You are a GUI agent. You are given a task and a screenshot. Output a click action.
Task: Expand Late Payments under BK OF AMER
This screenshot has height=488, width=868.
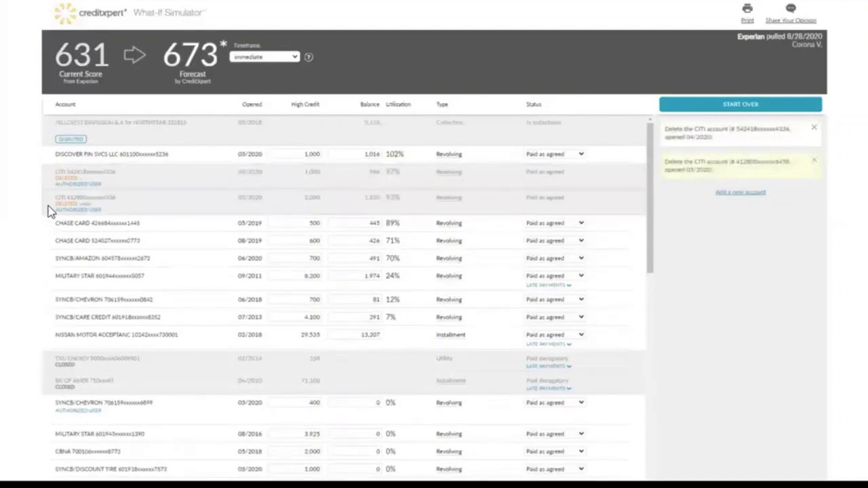(x=549, y=389)
